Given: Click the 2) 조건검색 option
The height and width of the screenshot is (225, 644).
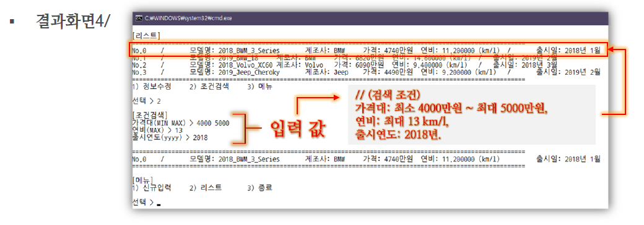Looking at the screenshot, I should coord(209,87).
